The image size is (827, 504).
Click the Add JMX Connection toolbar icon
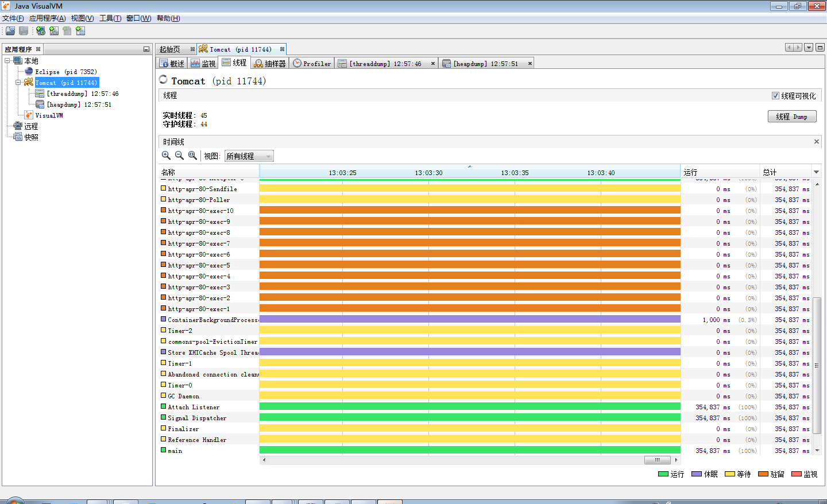tap(54, 31)
